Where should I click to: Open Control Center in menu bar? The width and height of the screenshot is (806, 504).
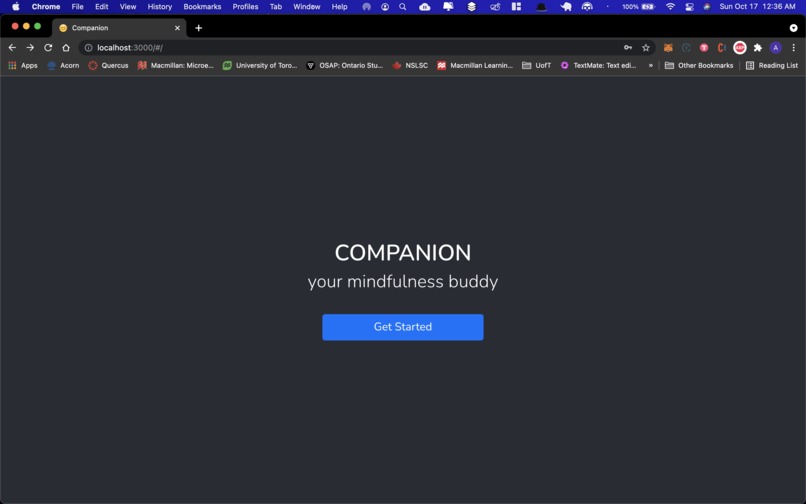pos(689,7)
